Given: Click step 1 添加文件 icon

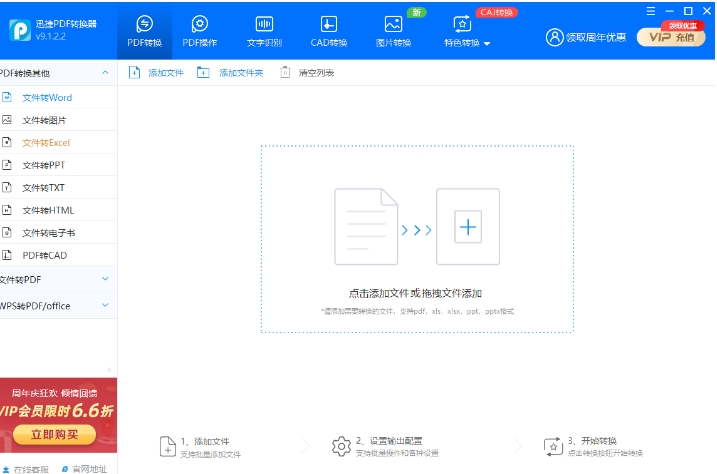Looking at the screenshot, I should tap(167, 446).
